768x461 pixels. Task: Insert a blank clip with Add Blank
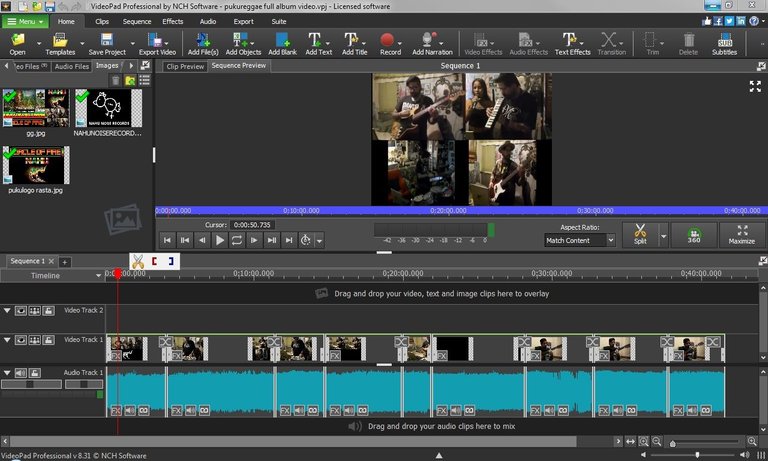point(282,44)
